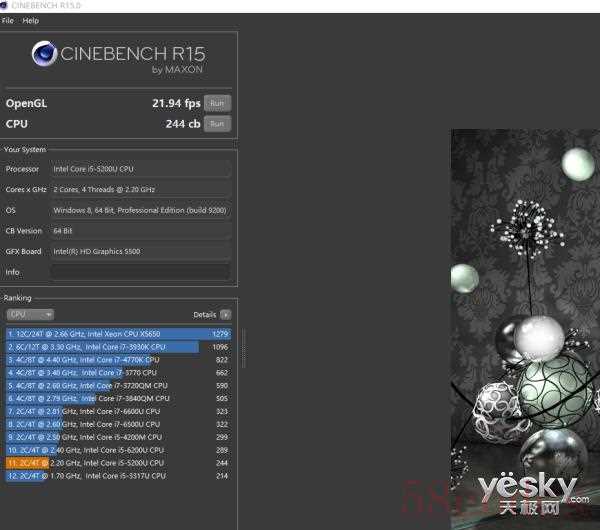This screenshot has height=530, width=600.
Task: Run the CPU benchmark
Action: 217,124
